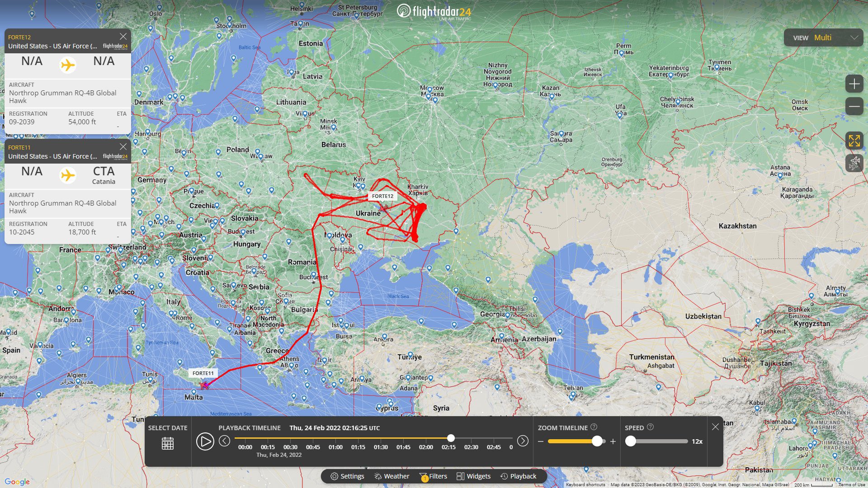Open Widgets menu
Screen dimensions: 868x488
(473, 476)
